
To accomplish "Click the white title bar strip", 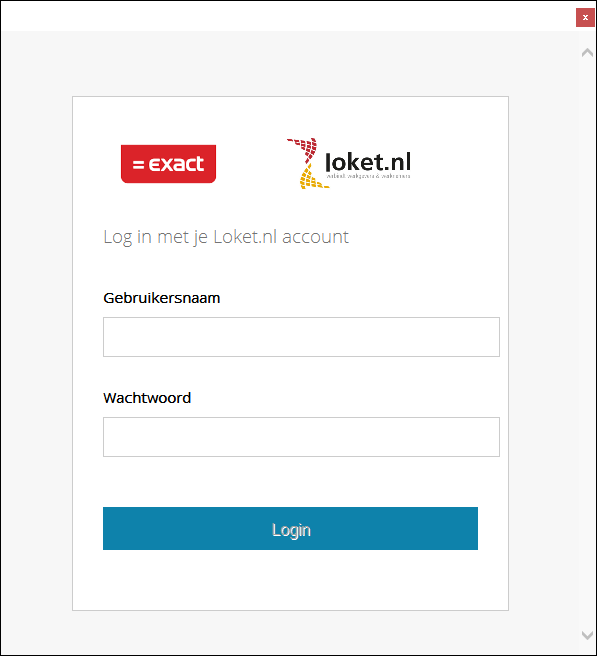I will click(x=288, y=16).
